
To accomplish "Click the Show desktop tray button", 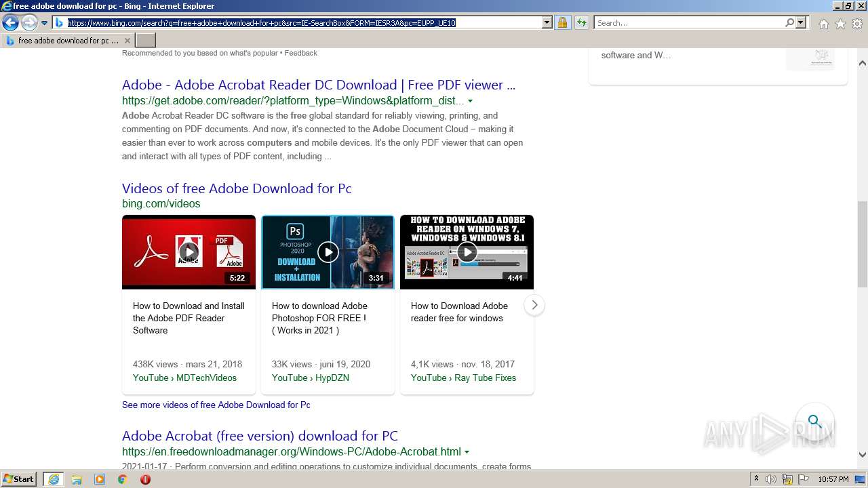I will pyautogui.click(x=860, y=479).
